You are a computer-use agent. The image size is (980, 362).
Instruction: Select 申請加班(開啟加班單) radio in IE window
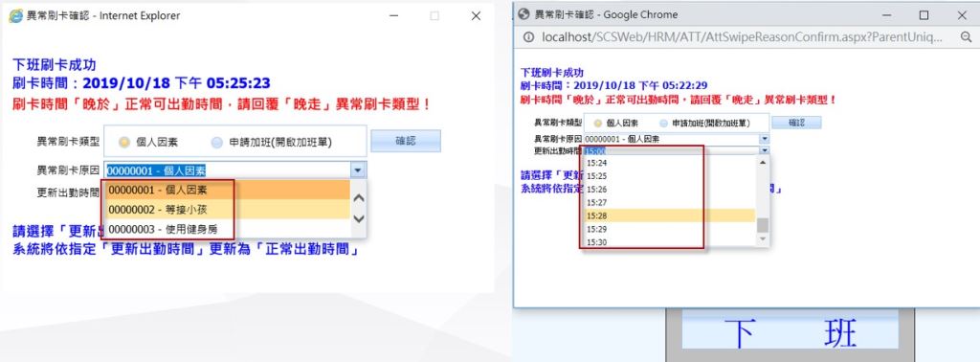click(216, 143)
